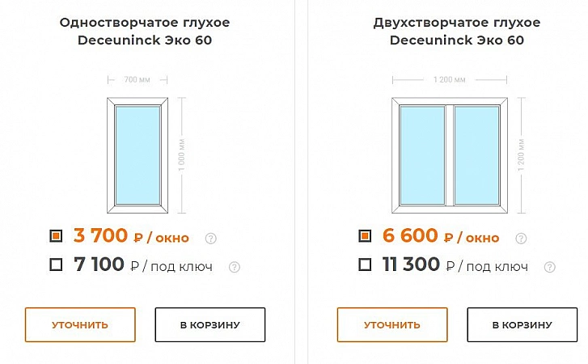The image size is (588, 364).
Task: Click the 1 000 мм height label
Action: click(184, 154)
